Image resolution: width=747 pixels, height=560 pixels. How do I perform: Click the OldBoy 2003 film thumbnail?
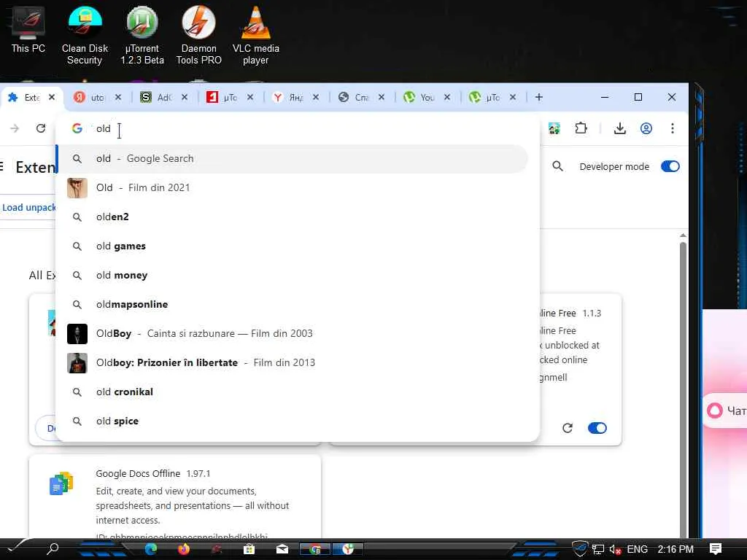tap(77, 333)
